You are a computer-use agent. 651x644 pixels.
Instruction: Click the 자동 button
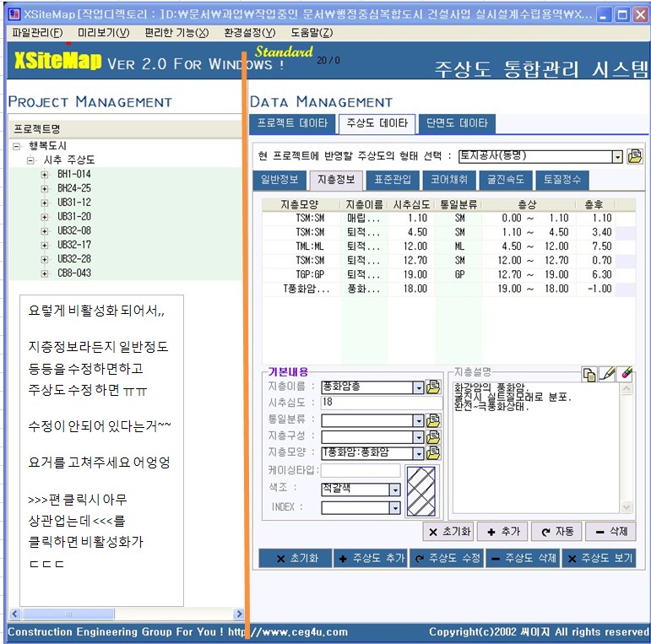556,532
